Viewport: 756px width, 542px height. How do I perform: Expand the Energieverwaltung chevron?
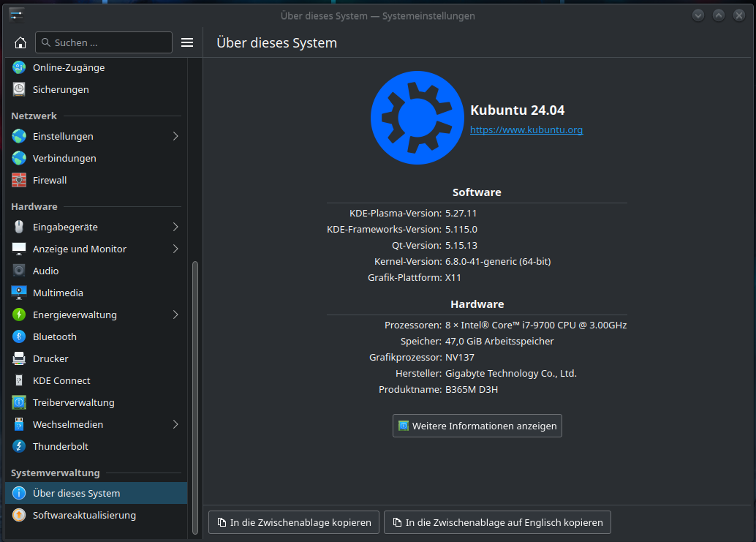[x=175, y=315]
